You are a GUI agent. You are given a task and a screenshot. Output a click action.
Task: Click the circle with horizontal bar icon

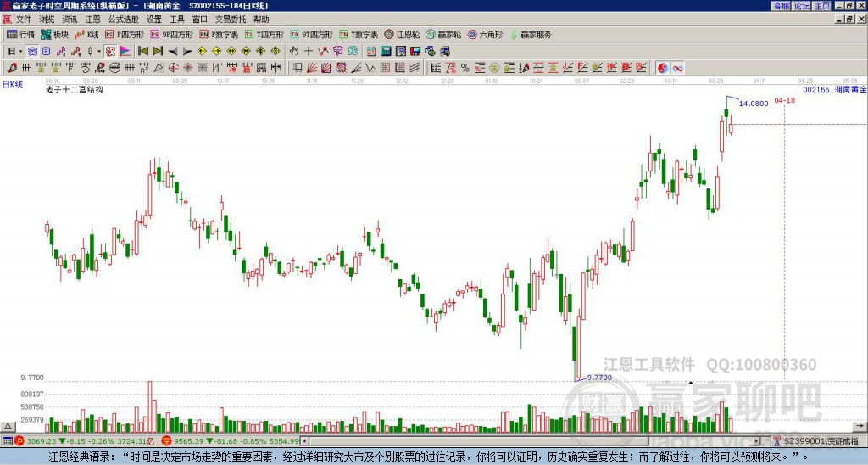[x=114, y=68]
